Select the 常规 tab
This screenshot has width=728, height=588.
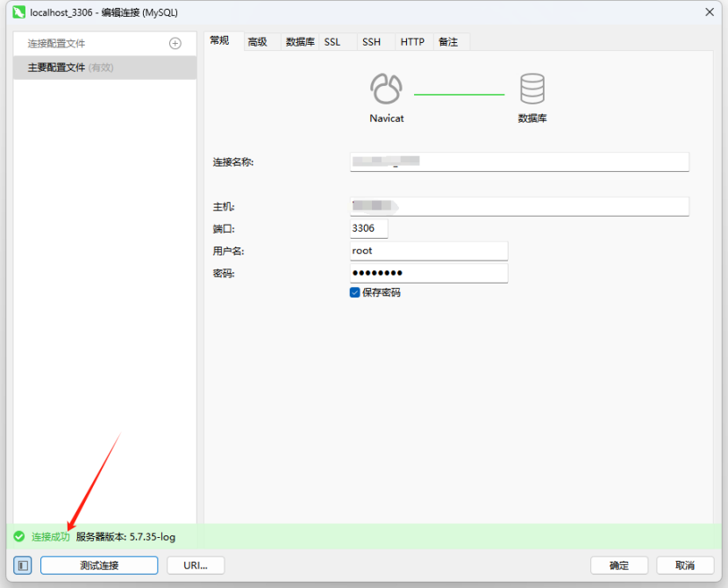point(219,41)
